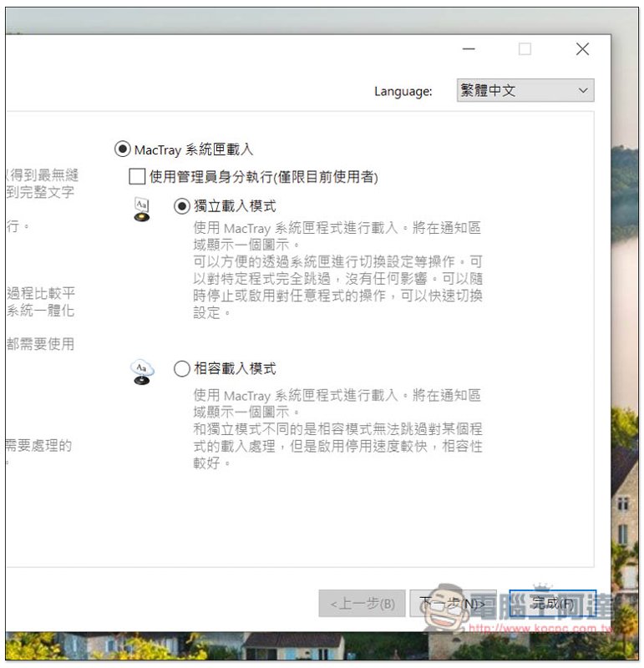Image resolution: width=644 pixels, height=668 pixels.
Task: Click text '以對特定程式完全跳過，沒有任何影響'
Action: [x=310, y=278]
